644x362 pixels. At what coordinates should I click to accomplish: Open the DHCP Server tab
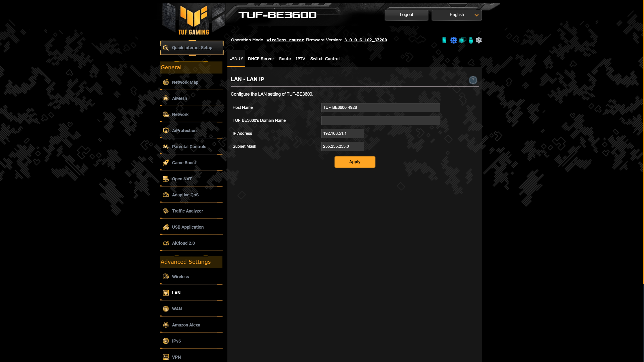point(261,58)
